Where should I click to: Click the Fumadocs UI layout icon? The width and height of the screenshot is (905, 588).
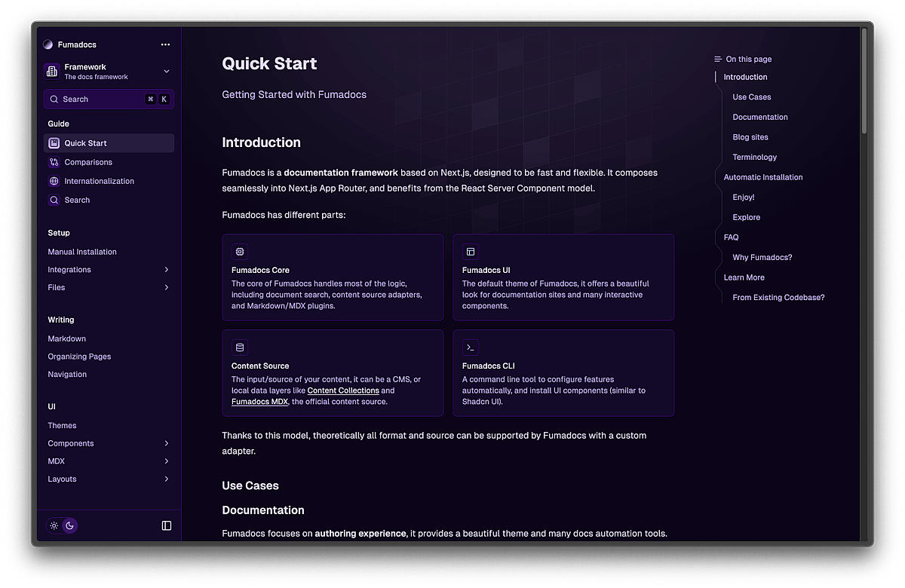pos(471,252)
